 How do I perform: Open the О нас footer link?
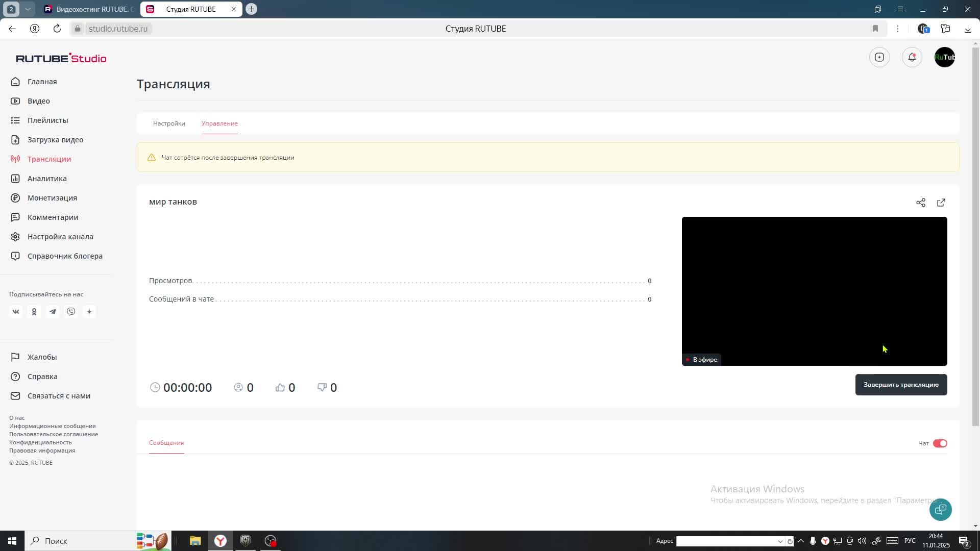tap(17, 418)
